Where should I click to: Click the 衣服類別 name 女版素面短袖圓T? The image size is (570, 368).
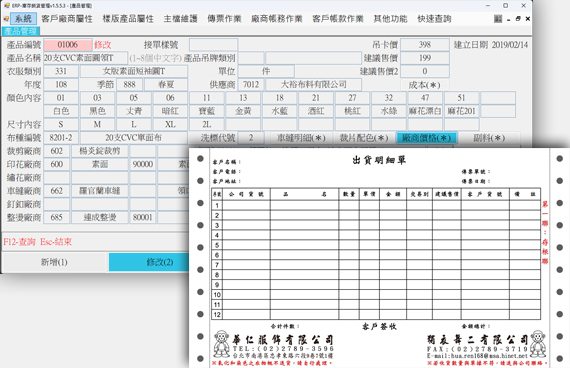click(134, 71)
